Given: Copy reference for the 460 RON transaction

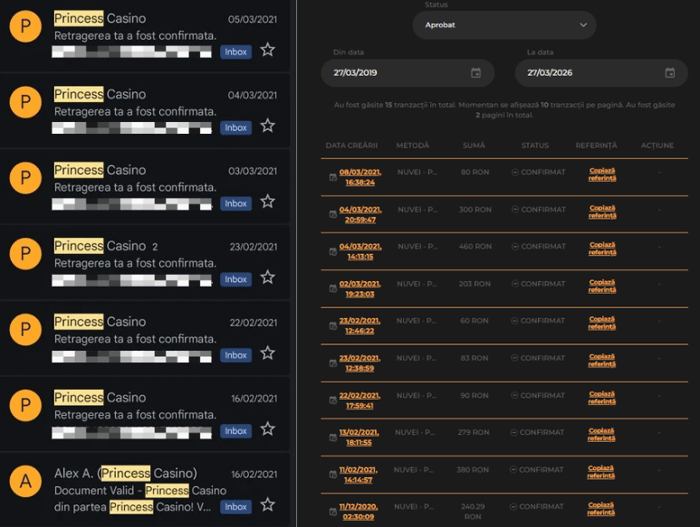Looking at the screenshot, I should coord(602,248).
